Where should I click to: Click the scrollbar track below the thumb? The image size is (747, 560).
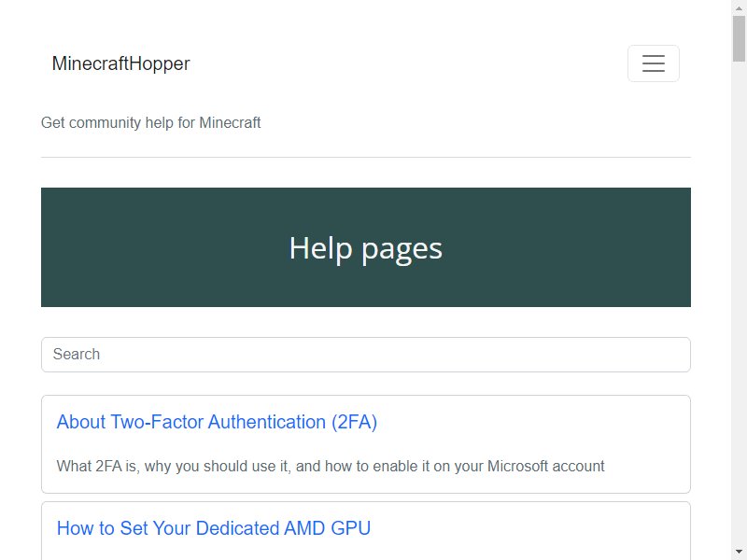(739, 305)
